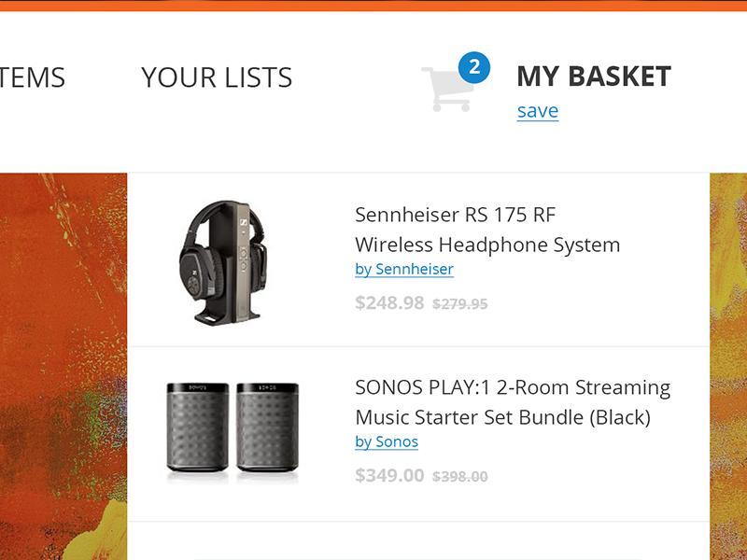Click the save link under MY BASKET
This screenshot has height=560, width=747.
click(538, 111)
